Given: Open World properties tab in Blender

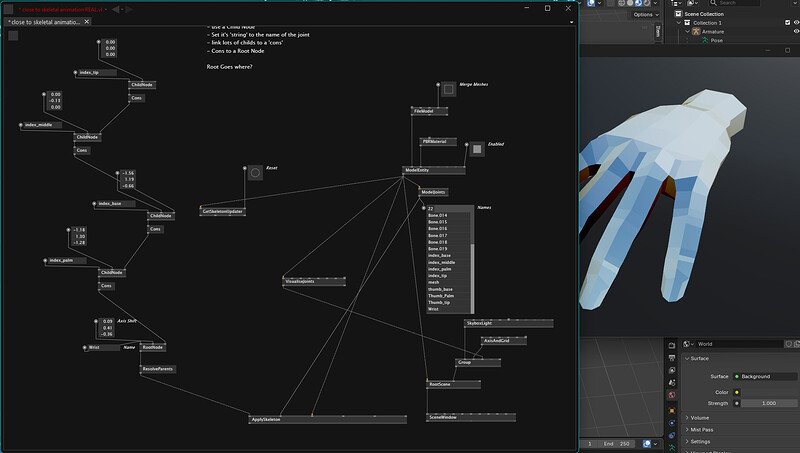Looking at the screenshot, I should point(671,395).
